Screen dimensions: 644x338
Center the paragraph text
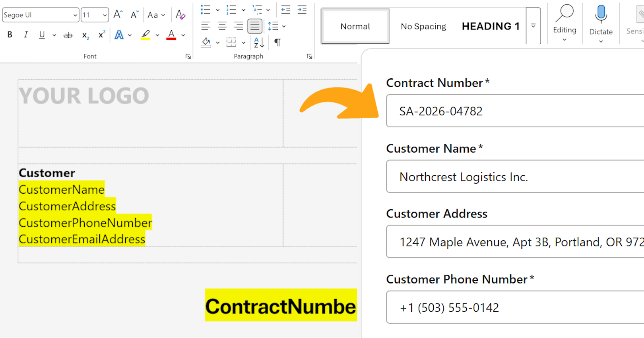(x=222, y=26)
